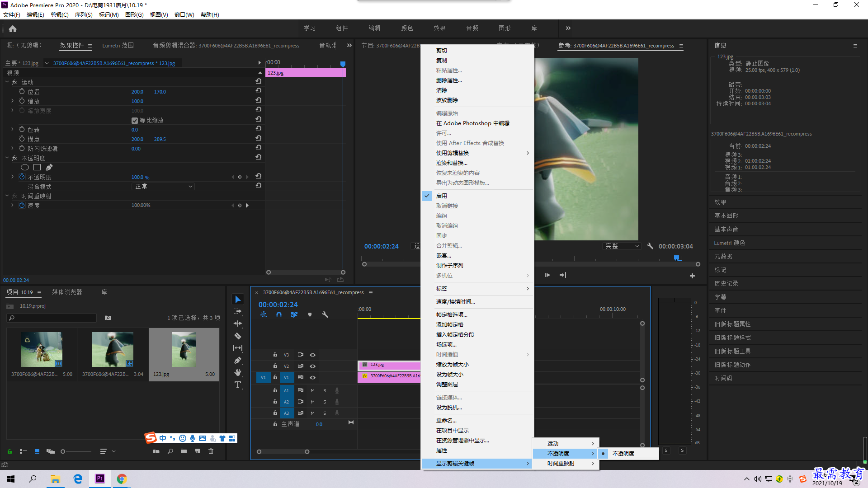
Task: Choose 重命名... in context menu
Action: point(446,420)
